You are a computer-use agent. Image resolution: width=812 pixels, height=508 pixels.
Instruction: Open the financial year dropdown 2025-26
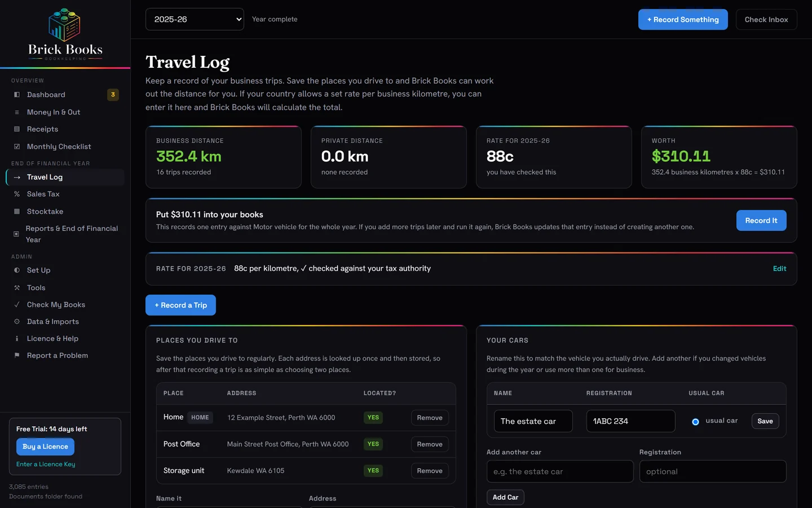[x=195, y=19]
